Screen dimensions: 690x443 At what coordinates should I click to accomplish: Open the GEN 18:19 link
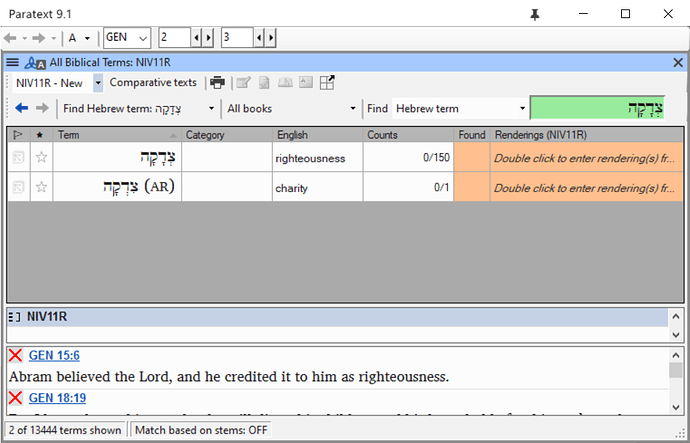pyautogui.click(x=57, y=398)
